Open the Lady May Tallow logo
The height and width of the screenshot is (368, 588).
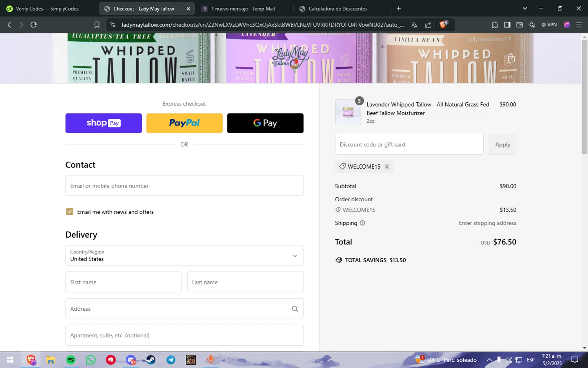pyautogui.click(x=290, y=59)
